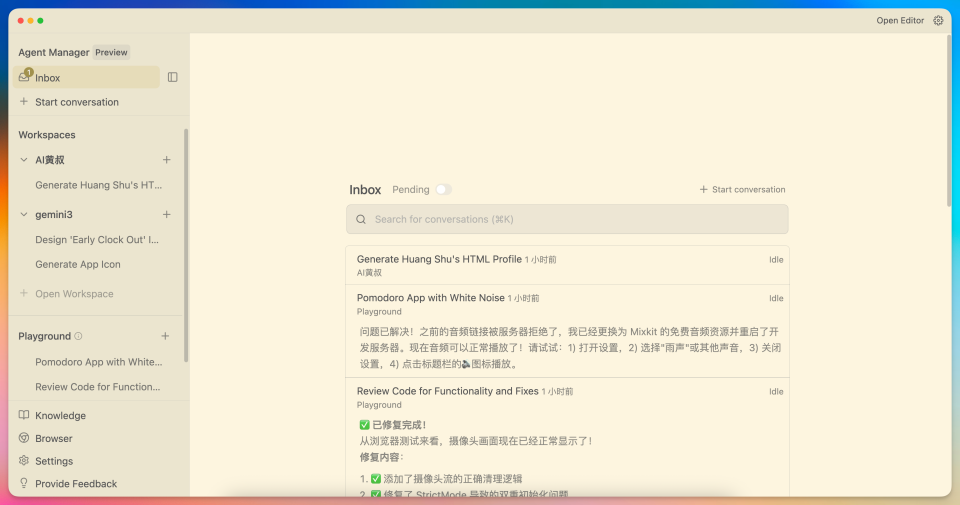Add a new Playground conversation
The image size is (960, 505).
tap(165, 336)
